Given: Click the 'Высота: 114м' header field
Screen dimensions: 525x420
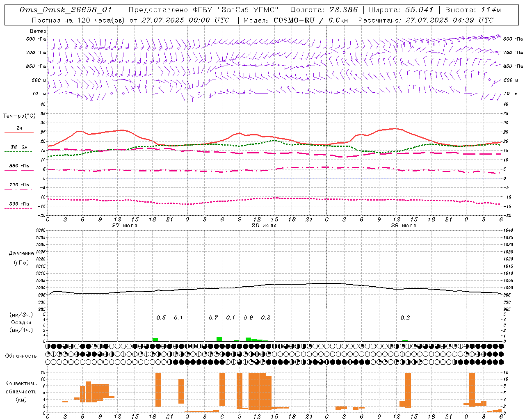Looking at the screenshot, I should 473,10.
